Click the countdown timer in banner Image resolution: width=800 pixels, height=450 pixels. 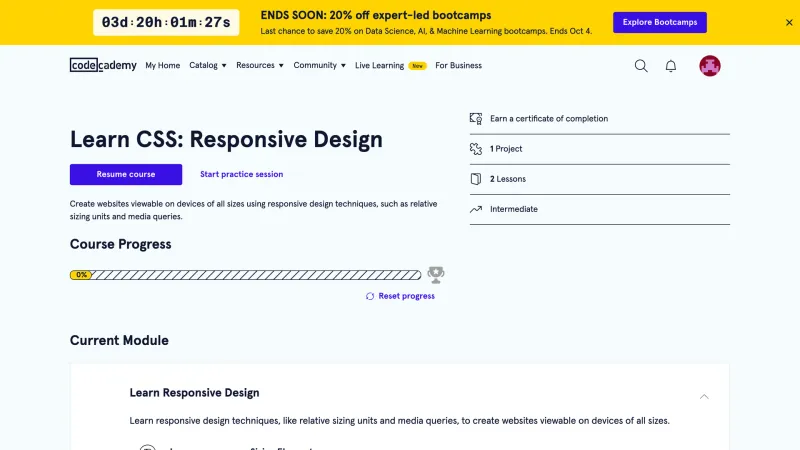pos(166,22)
